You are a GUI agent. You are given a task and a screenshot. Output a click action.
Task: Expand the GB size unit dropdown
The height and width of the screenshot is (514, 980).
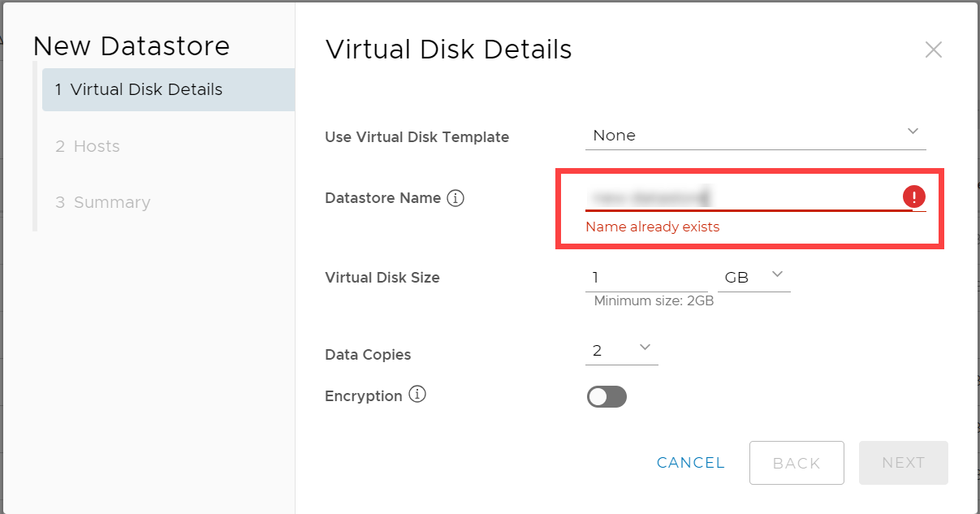[753, 278]
